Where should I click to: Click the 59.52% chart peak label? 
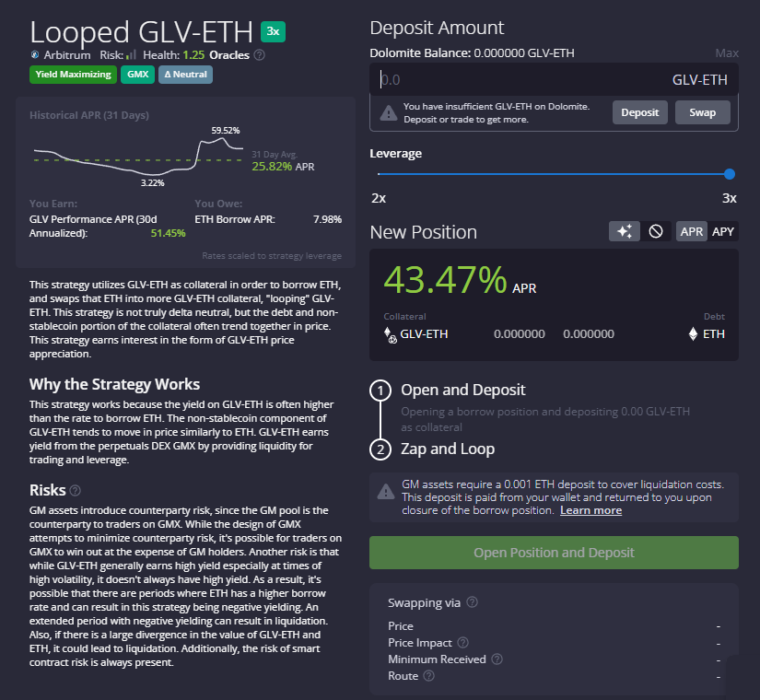click(226, 131)
